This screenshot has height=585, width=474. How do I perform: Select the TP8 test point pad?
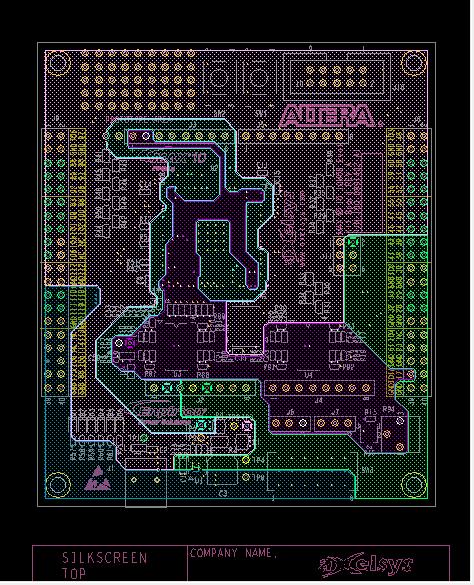(x=246, y=477)
